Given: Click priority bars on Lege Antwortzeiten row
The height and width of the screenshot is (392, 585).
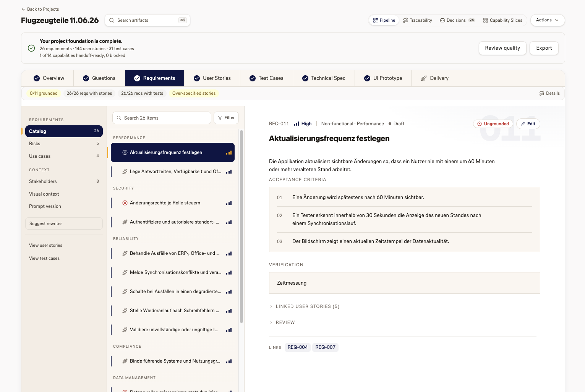Looking at the screenshot, I should pos(229,172).
